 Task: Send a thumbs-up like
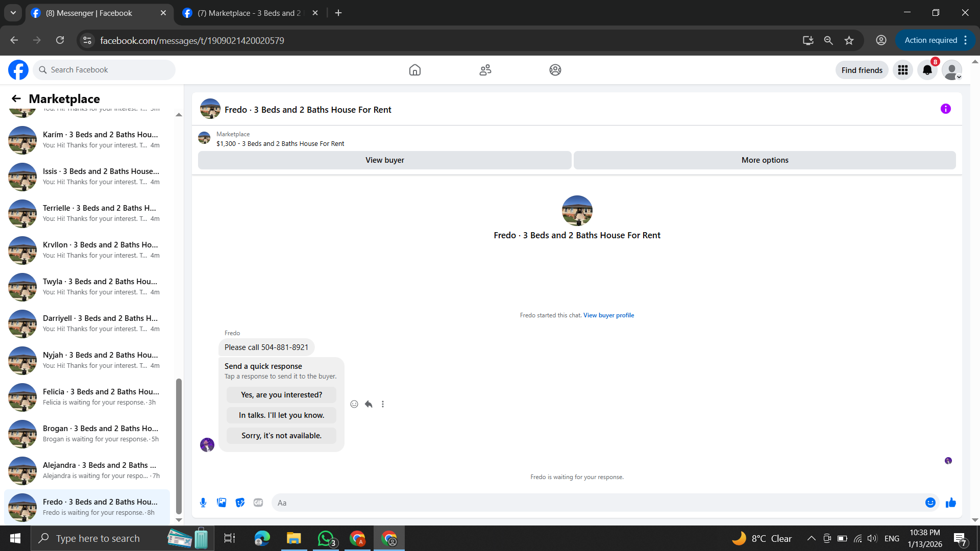tap(950, 503)
